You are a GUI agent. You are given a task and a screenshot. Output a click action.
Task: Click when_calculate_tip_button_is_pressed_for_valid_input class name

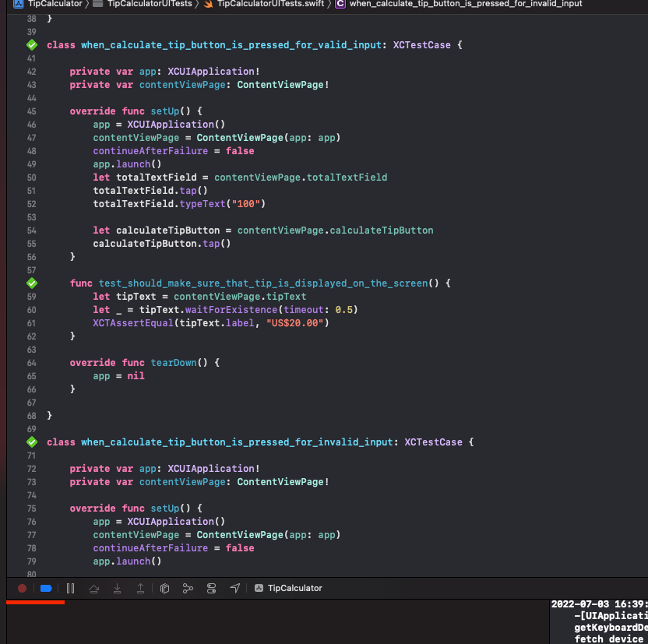tap(231, 45)
